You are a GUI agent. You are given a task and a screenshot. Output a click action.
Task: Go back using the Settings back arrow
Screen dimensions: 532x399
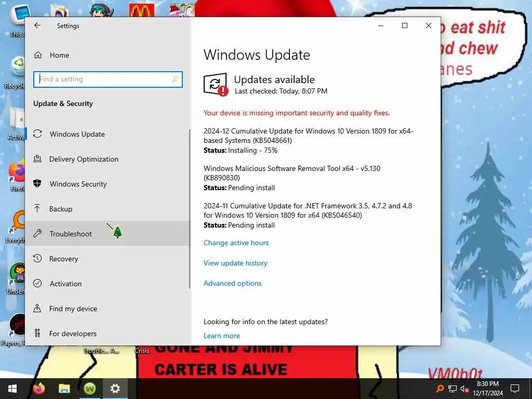pos(37,25)
